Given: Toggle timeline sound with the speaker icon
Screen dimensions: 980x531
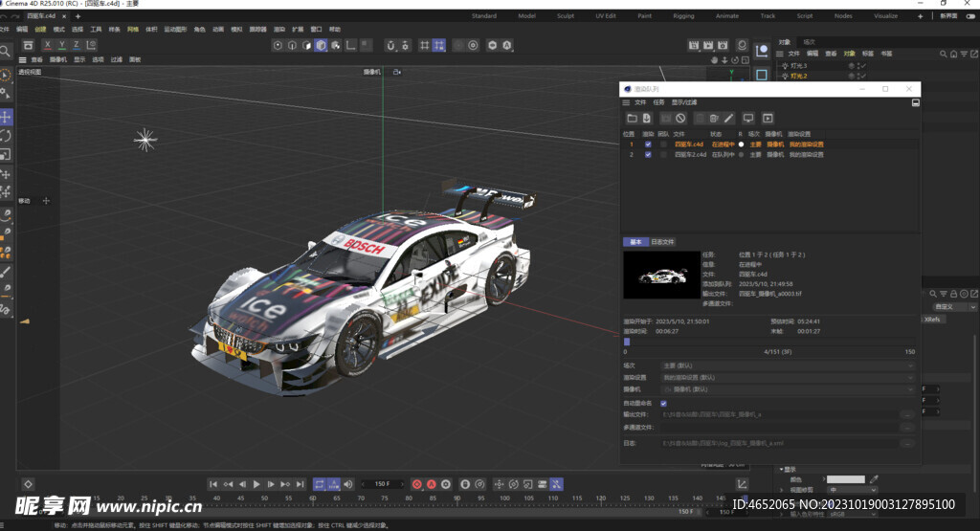Looking at the screenshot, I should coord(348,484).
